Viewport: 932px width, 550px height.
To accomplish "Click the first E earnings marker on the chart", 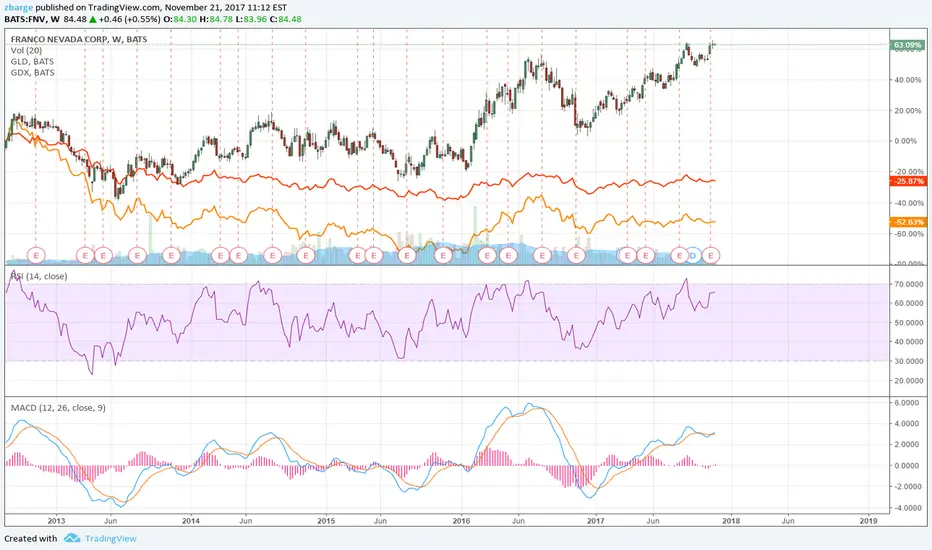I will point(36,256).
